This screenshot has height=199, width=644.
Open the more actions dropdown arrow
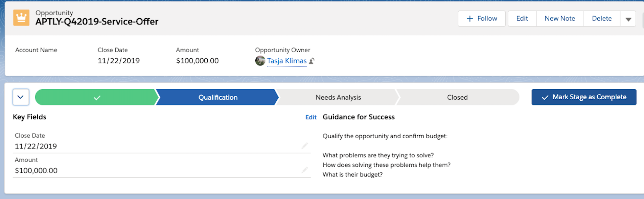point(628,19)
